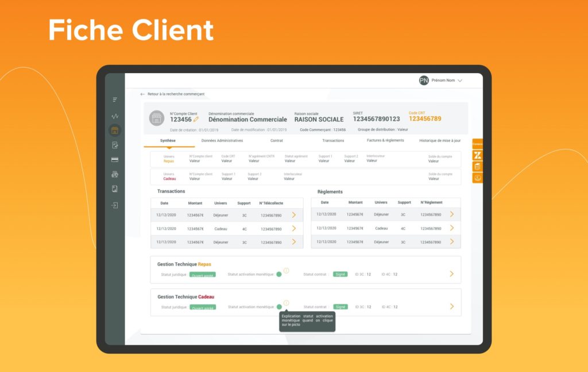
Task: Open the orange database stack icon
Action: click(x=477, y=166)
